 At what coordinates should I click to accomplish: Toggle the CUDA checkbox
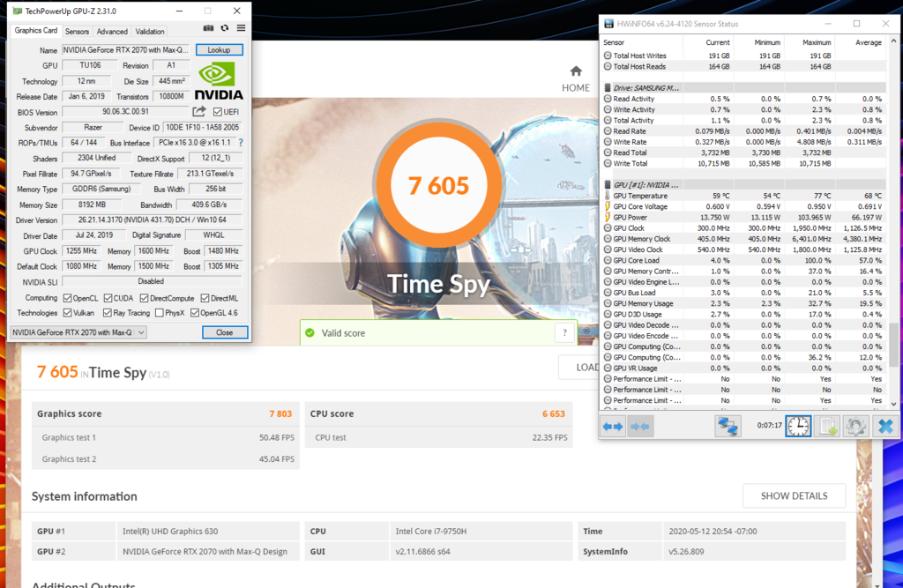(x=108, y=298)
